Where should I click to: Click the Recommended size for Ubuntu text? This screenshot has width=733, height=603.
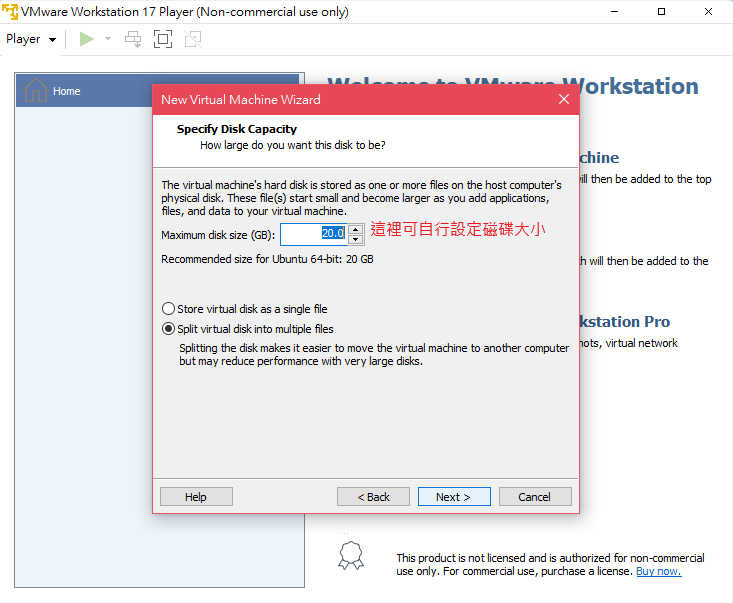tap(267, 259)
